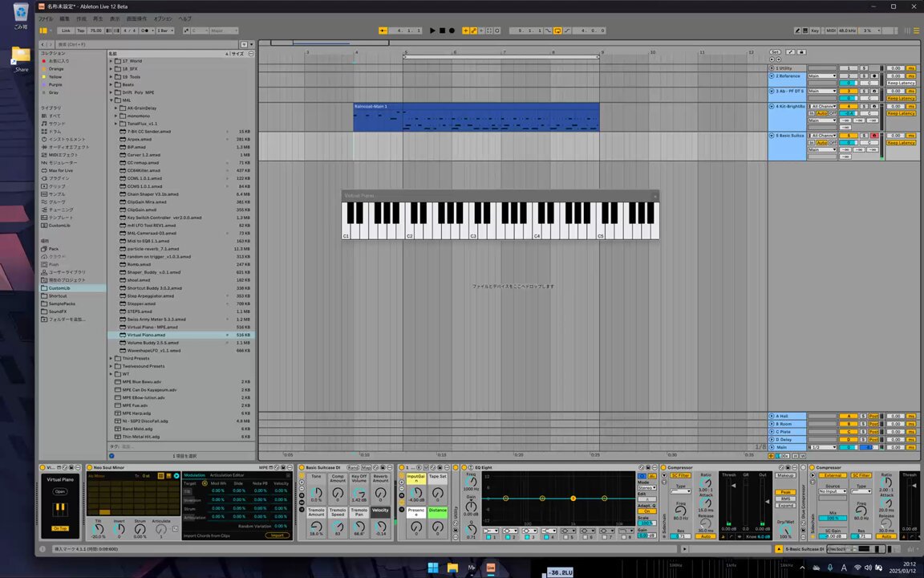
Task: Expand the 17_World folder
Action: tap(111, 61)
